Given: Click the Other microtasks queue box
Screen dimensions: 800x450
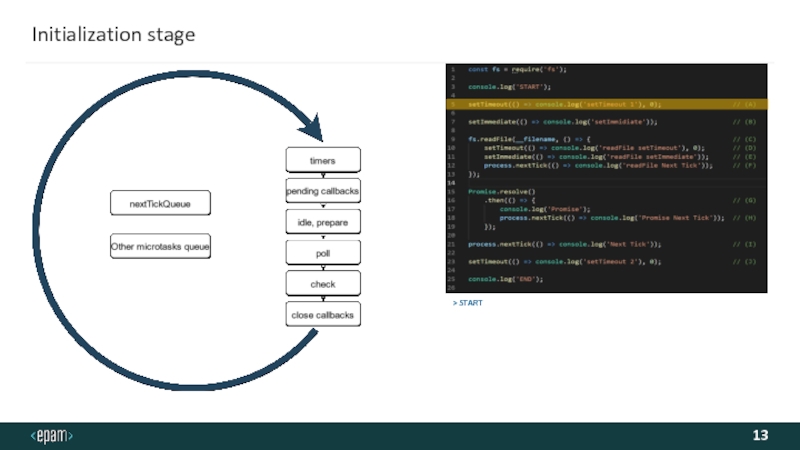Looking at the screenshot, I should click(x=160, y=246).
